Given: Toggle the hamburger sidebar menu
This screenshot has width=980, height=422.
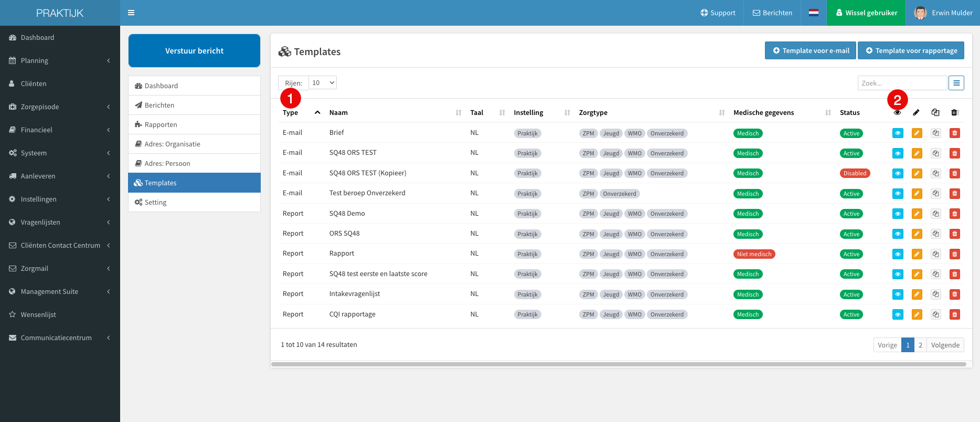Looking at the screenshot, I should pos(131,13).
